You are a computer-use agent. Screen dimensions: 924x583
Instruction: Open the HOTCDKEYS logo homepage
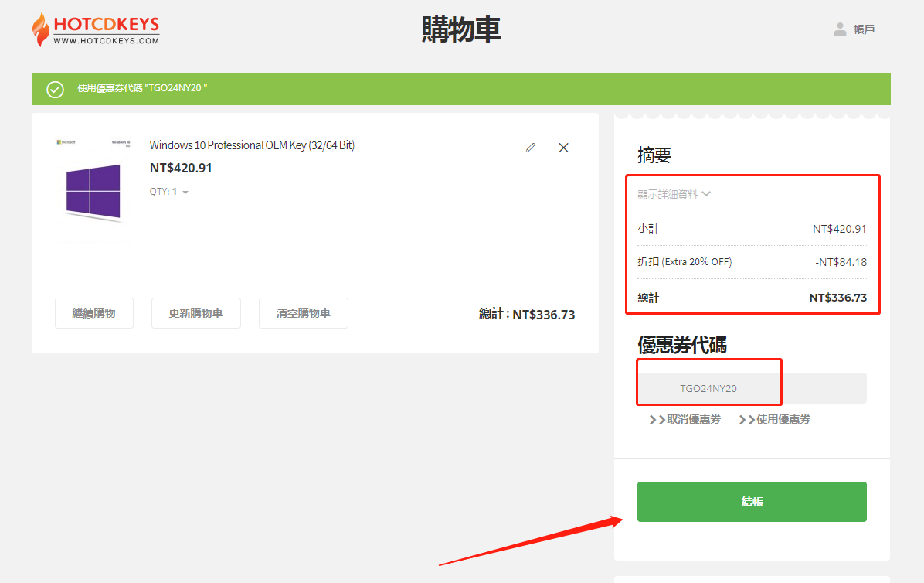pyautogui.click(x=96, y=29)
